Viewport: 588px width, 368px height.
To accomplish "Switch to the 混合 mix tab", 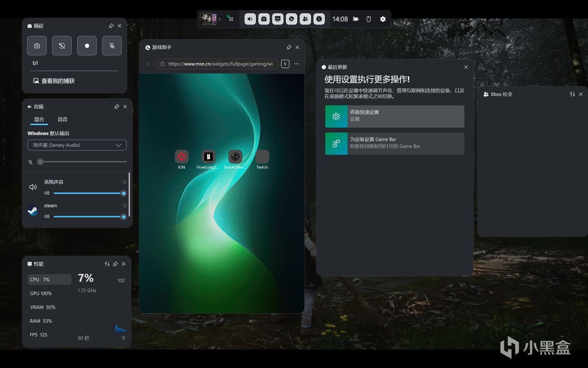I will (39, 120).
